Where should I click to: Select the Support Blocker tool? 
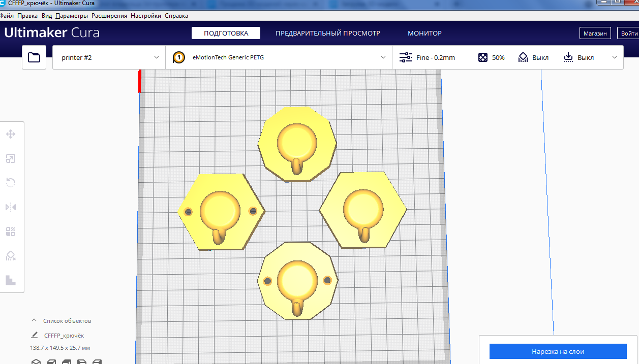[10, 256]
